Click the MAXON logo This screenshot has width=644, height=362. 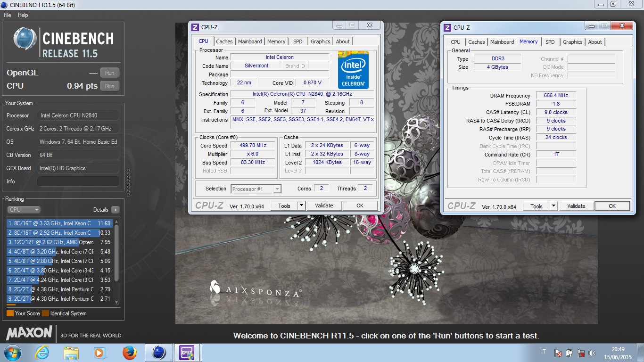pyautogui.click(x=29, y=333)
